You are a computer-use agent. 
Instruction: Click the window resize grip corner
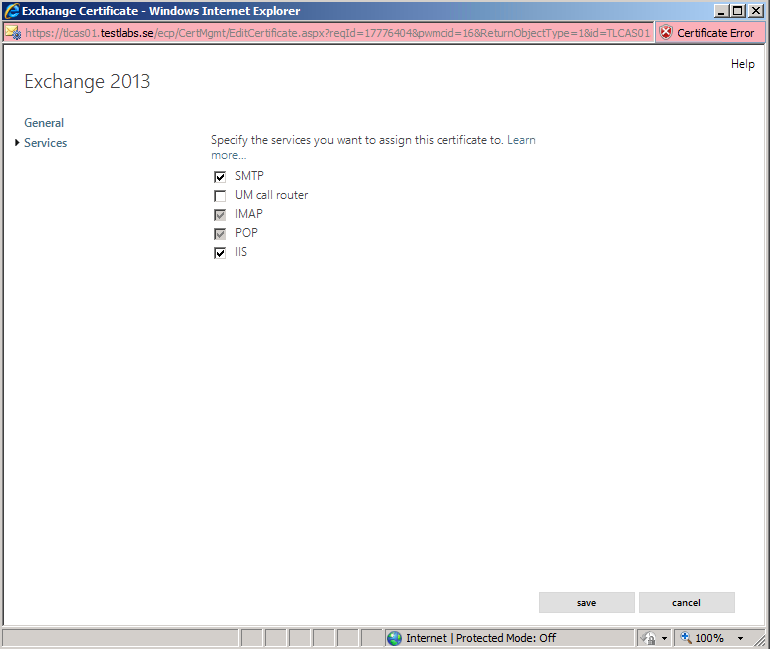(x=760, y=640)
